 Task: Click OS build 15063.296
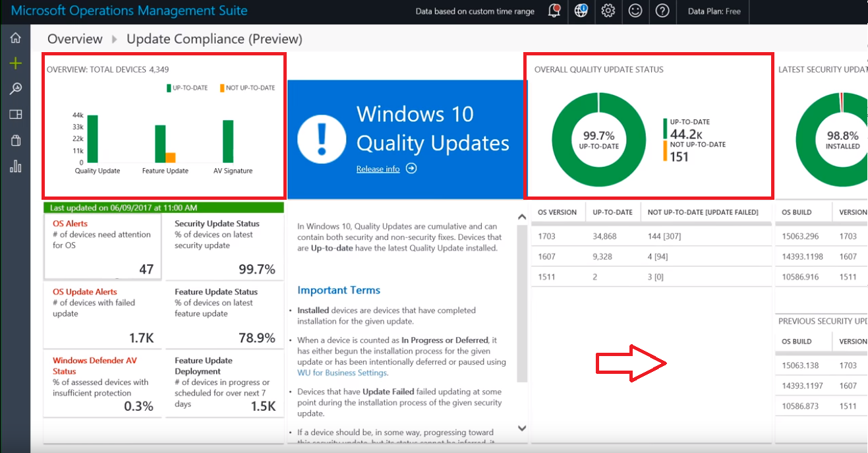800,236
